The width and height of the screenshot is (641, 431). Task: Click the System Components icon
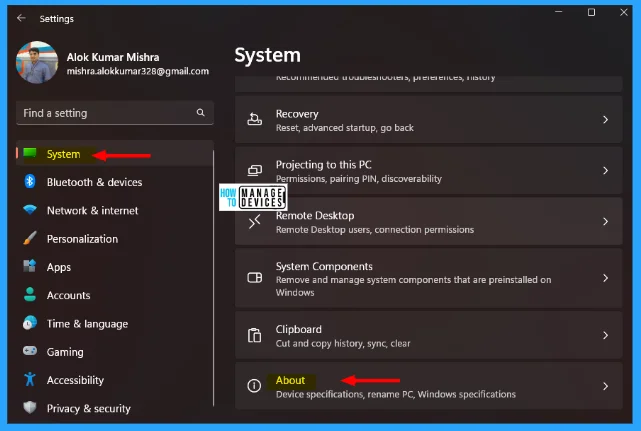tap(254, 278)
